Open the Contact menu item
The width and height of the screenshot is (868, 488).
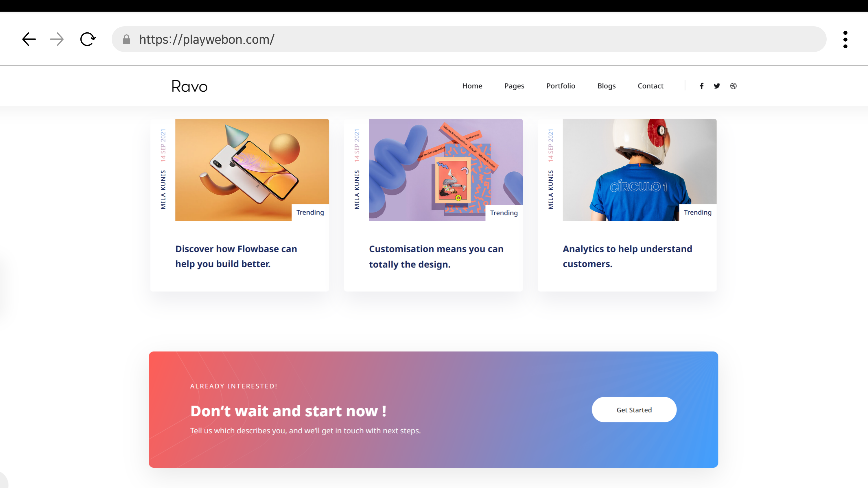(x=650, y=86)
